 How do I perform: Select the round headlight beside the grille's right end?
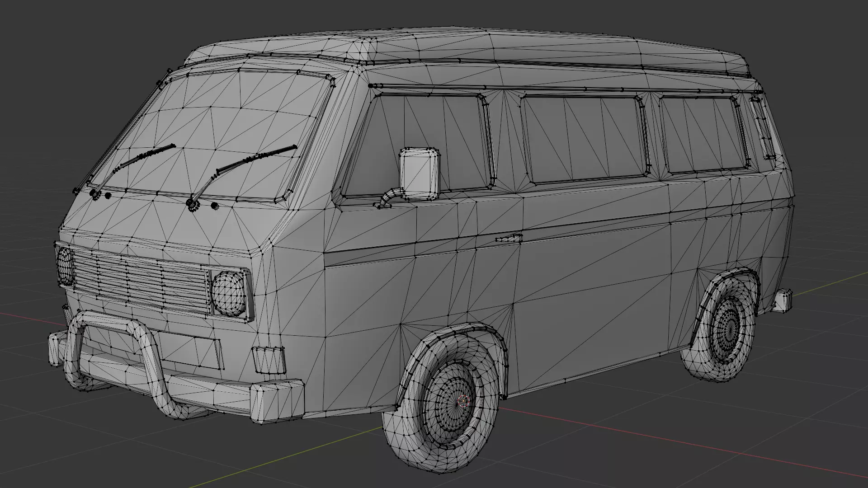pos(229,293)
